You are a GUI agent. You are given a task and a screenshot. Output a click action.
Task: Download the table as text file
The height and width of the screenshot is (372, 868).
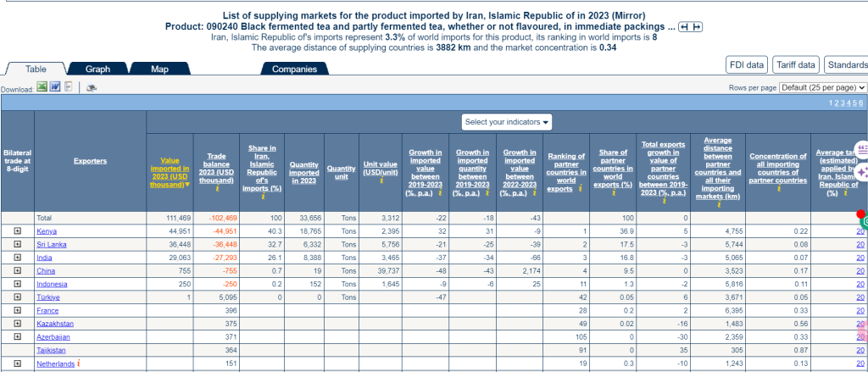[68, 87]
